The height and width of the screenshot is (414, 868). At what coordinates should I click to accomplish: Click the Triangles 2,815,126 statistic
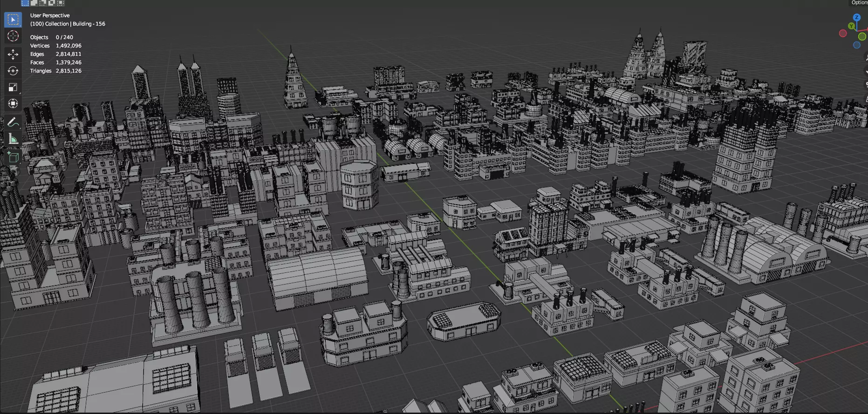click(56, 71)
